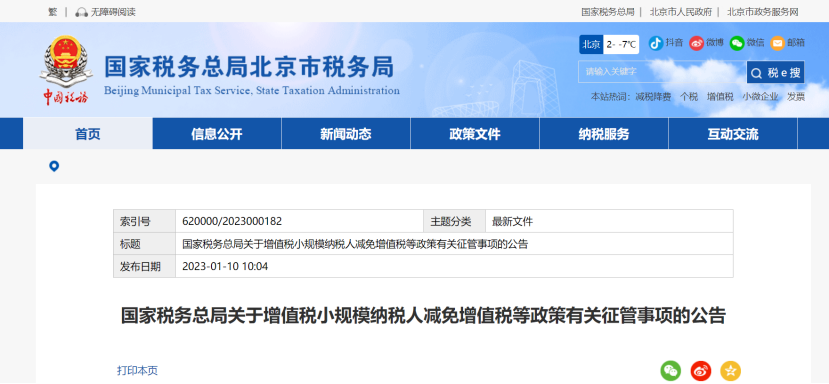Click the 打印本页 print link
Image resolution: width=829 pixels, height=384 pixels.
pos(137,371)
